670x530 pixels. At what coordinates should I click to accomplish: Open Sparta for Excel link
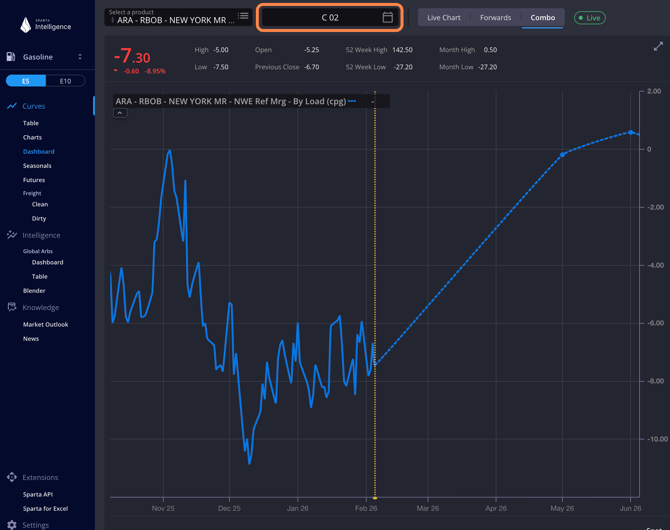45,508
